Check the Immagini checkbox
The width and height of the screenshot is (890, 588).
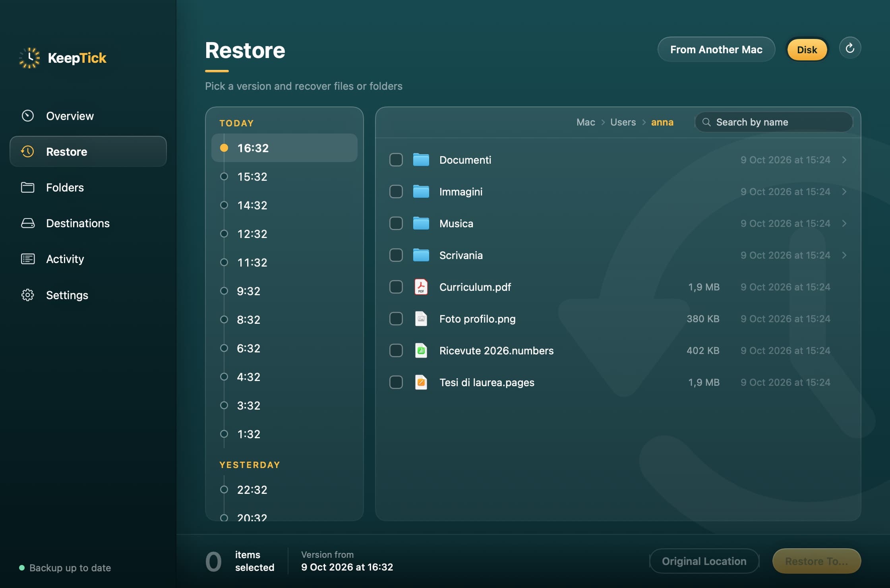(396, 191)
